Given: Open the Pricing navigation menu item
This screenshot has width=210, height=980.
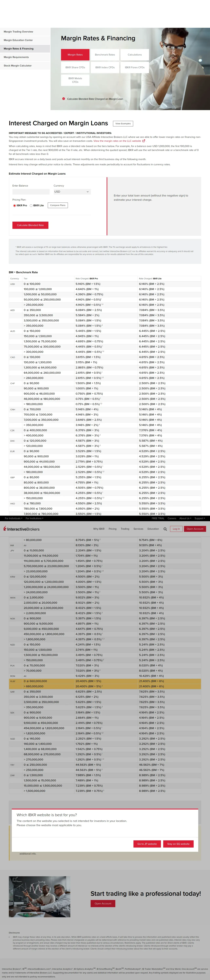Looking at the screenshot, I should coord(112,529).
